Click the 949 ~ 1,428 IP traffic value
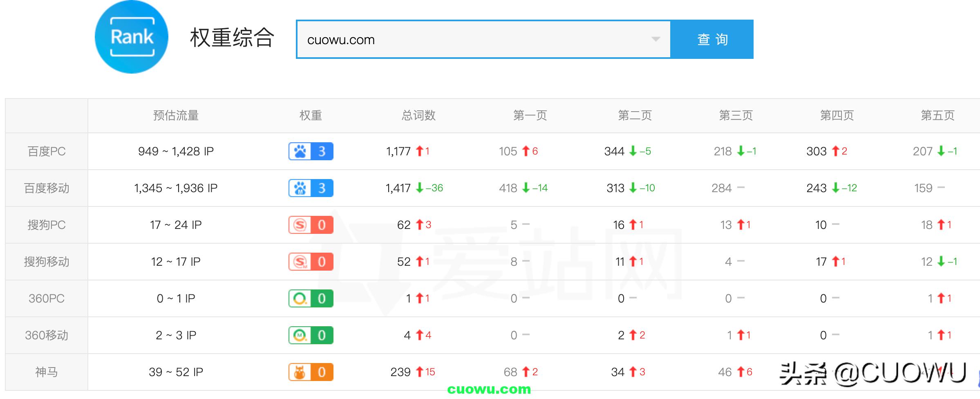The image size is (980, 399). coord(176,151)
